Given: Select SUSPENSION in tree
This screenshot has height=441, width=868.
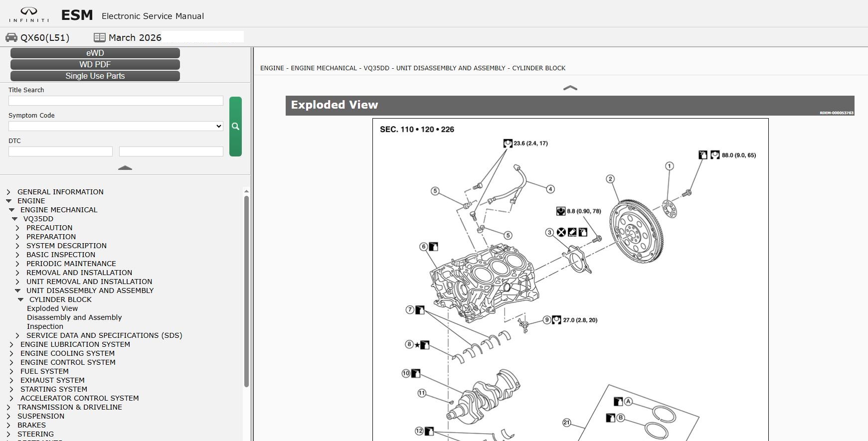Looking at the screenshot, I should (41, 416).
